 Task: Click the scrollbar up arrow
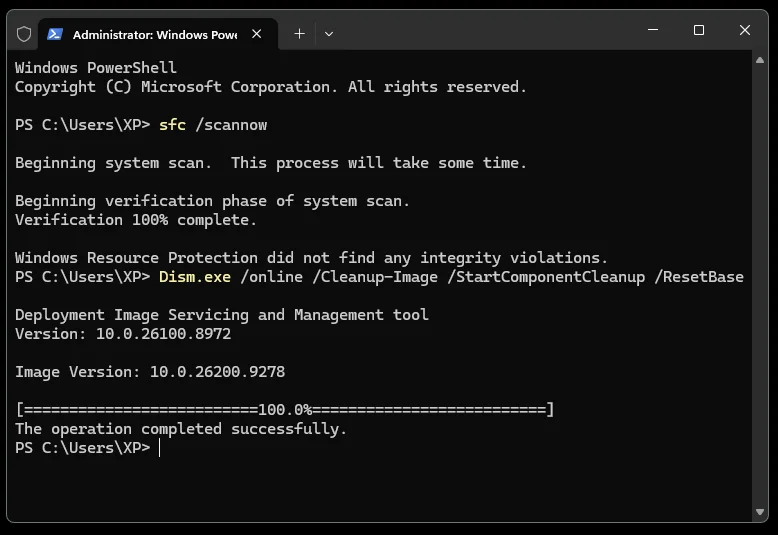(x=760, y=60)
